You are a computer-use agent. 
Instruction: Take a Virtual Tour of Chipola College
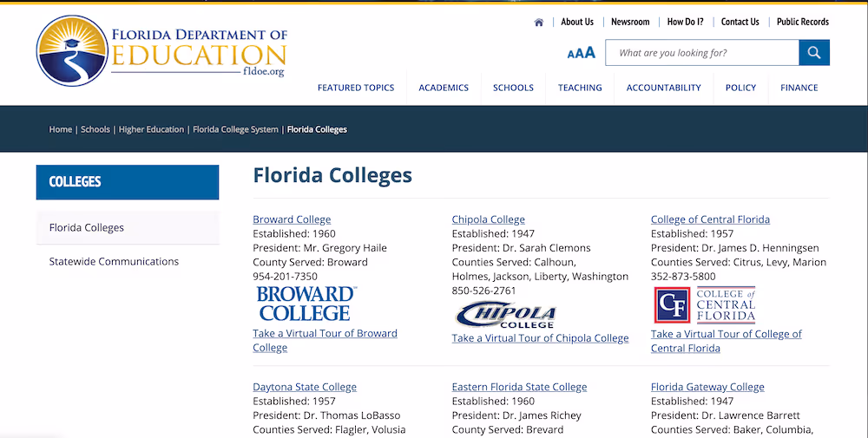[x=540, y=338]
